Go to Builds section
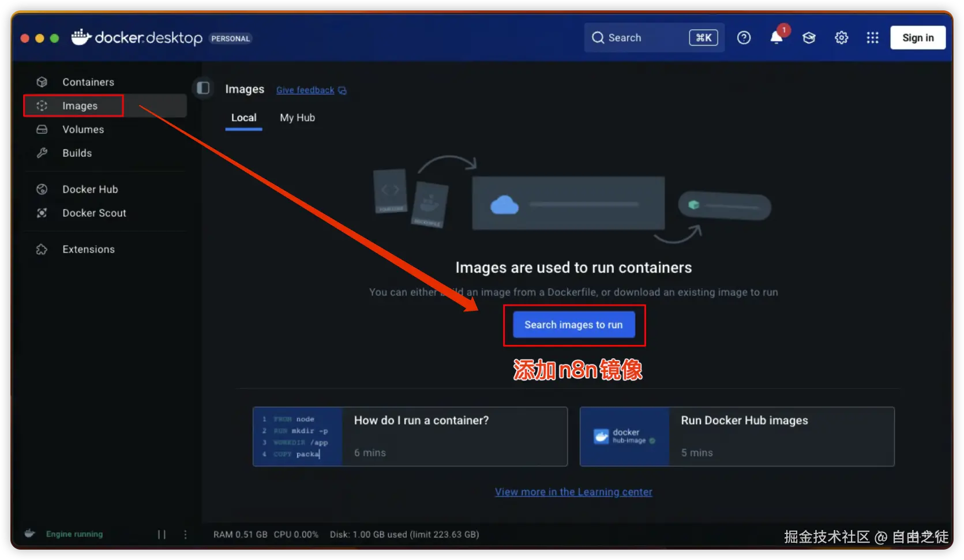The height and width of the screenshot is (560, 964). click(x=77, y=153)
